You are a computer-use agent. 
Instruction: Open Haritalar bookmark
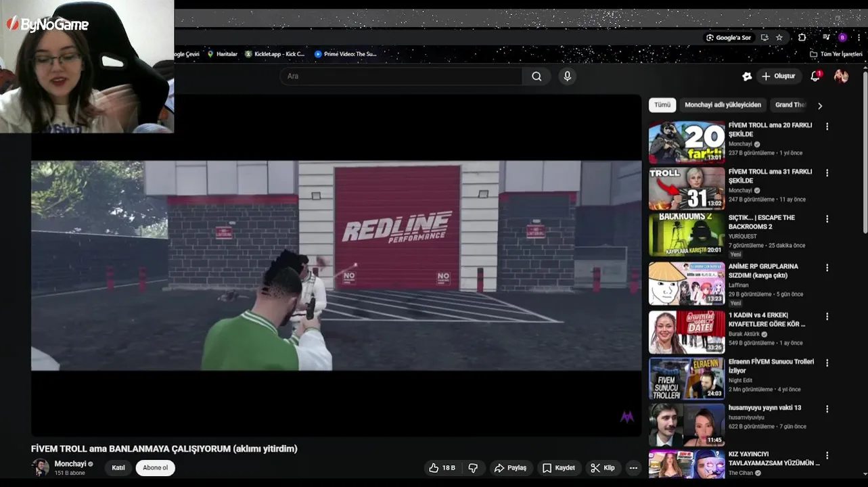click(222, 54)
